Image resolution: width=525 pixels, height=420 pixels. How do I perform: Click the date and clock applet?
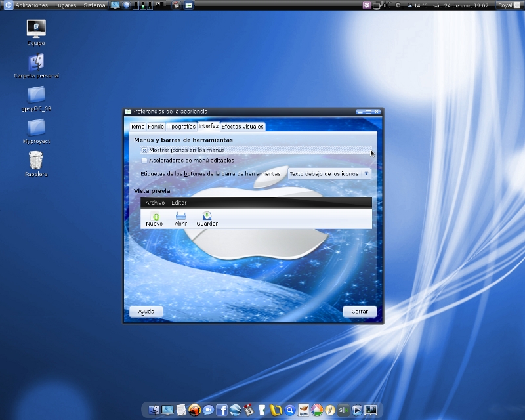[x=461, y=5]
